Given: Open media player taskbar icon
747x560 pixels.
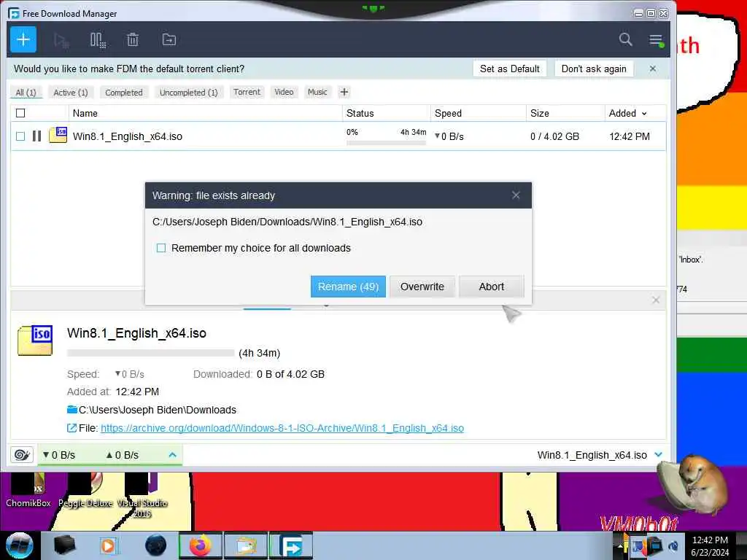Looking at the screenshot, I should [109, 545].
